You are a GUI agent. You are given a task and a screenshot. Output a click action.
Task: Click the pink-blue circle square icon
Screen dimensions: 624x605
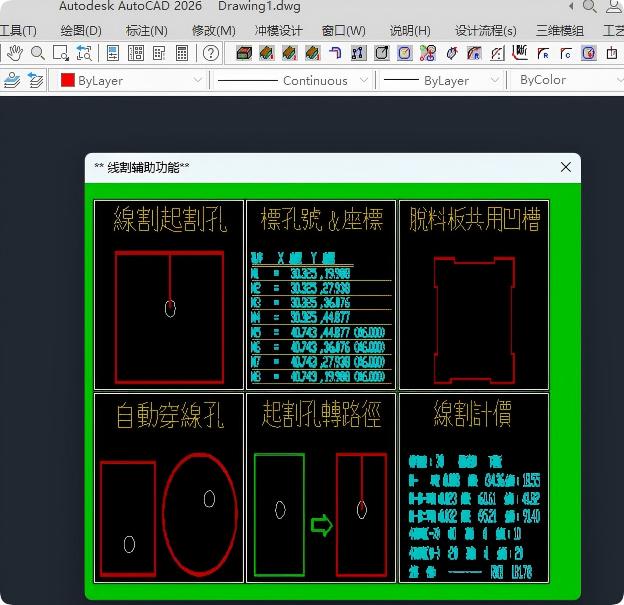point(589,53)
